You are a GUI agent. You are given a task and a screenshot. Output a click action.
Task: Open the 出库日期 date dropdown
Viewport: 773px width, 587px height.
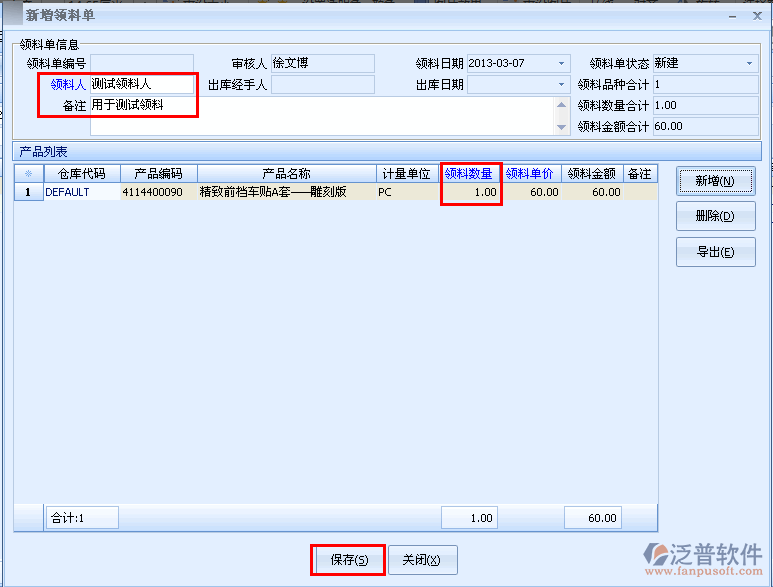562,85
